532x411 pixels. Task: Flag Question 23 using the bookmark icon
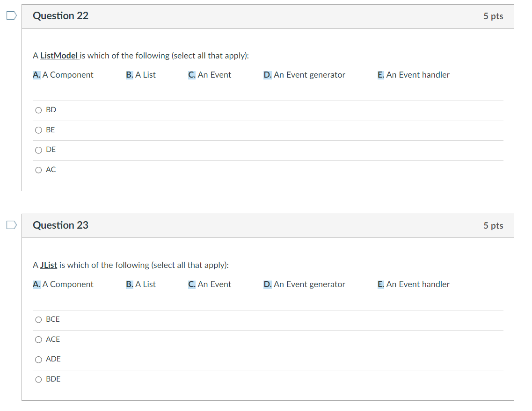10,225
